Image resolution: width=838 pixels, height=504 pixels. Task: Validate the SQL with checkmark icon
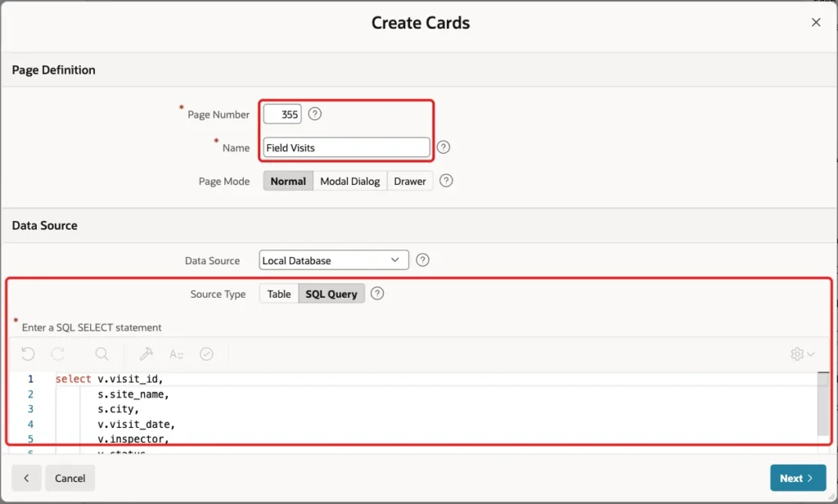[x=206, y=353]
